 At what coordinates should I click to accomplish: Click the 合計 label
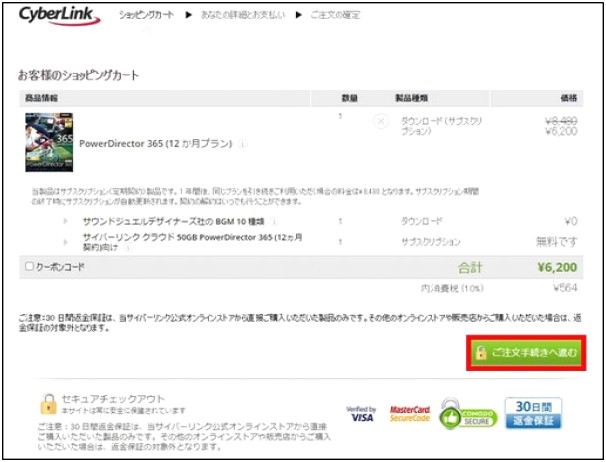point(470,267)
